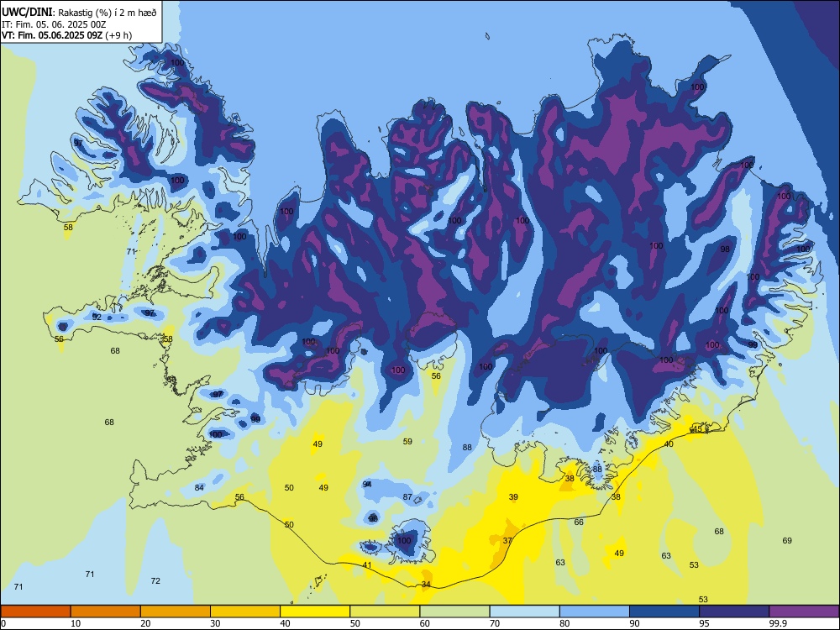Click the humidity value 41 on the map

point(367,564)
